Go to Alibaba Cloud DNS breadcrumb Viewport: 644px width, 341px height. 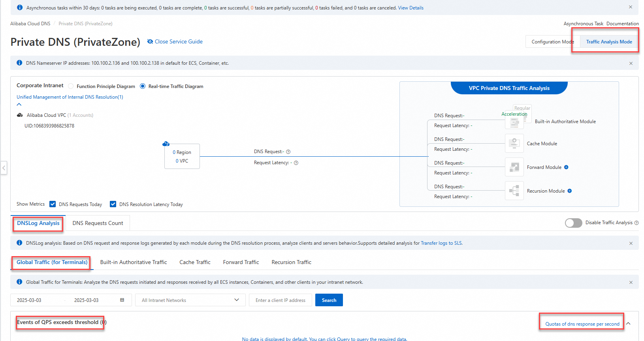pyautogui.click(x=30, y=24)
